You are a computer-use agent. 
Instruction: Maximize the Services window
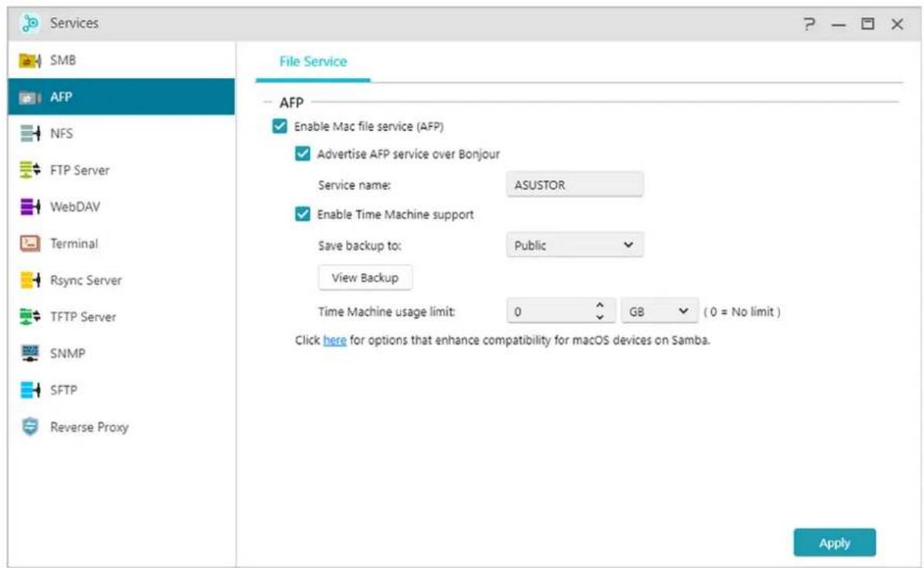[867, 24]
